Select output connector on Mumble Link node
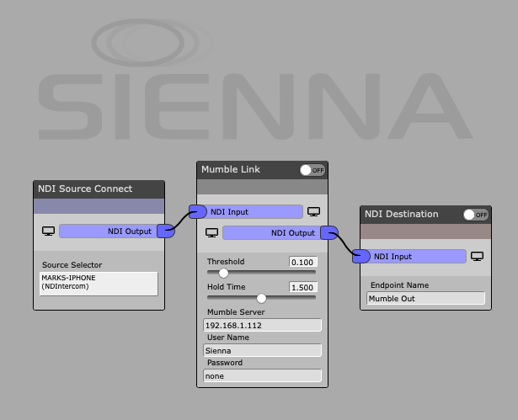 329,233
